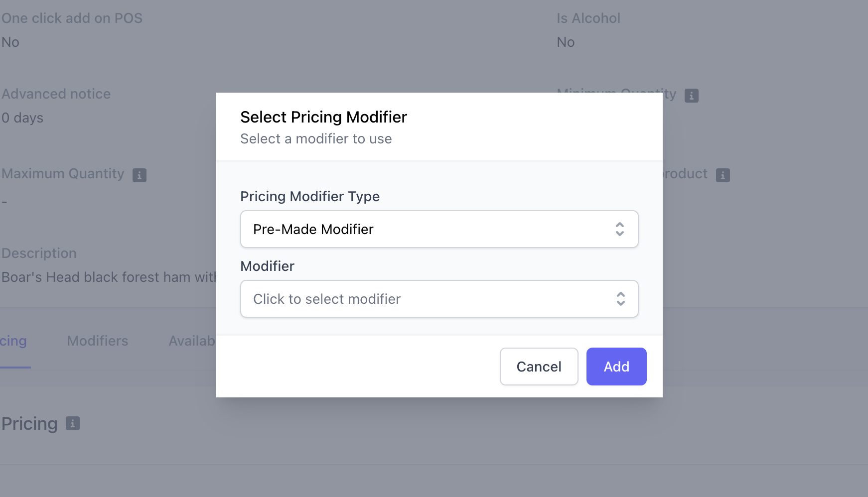
Task: Click the 'Pricing Modifier Type' field label
Action: 309,196
